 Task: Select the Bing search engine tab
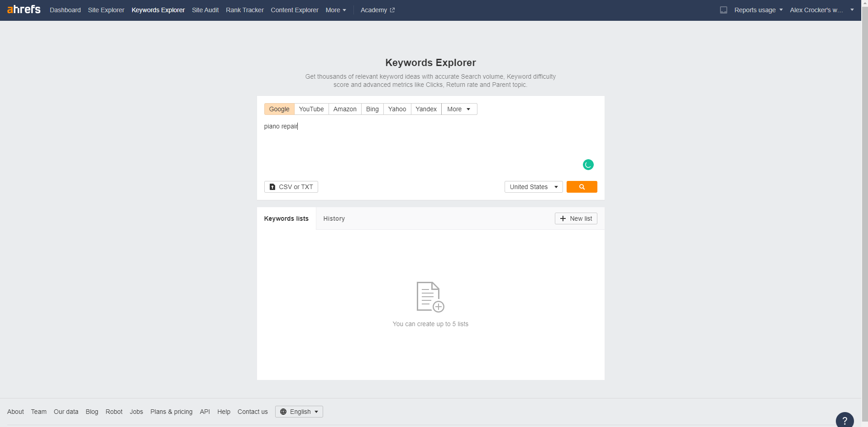[372, 109]
